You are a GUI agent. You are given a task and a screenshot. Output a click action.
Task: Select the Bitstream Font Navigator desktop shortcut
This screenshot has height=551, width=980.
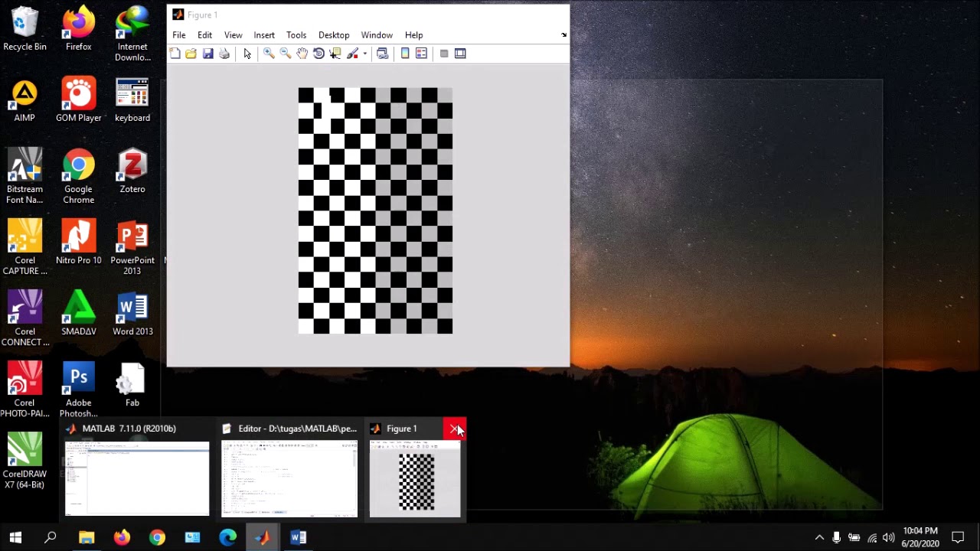[x=24, y=177]
